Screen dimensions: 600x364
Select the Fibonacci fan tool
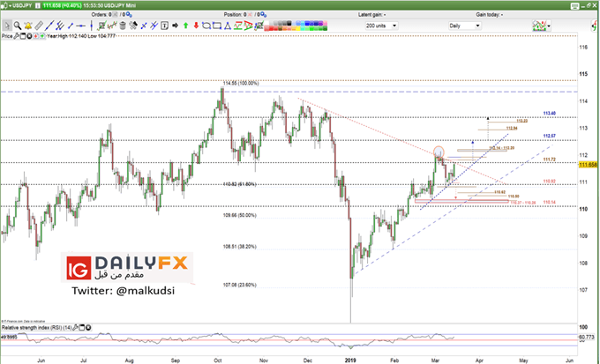pyautogui.click(x=248, y=26)
